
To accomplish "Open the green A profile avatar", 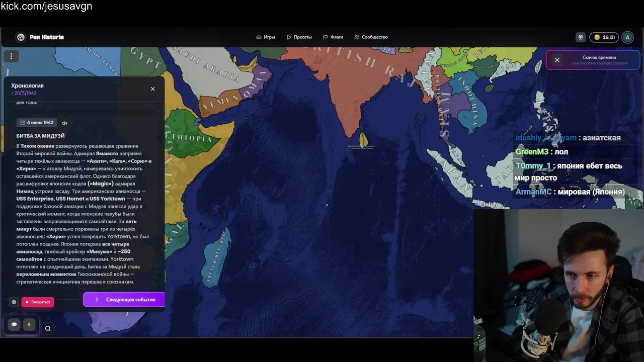I will [x=627, y=37].
